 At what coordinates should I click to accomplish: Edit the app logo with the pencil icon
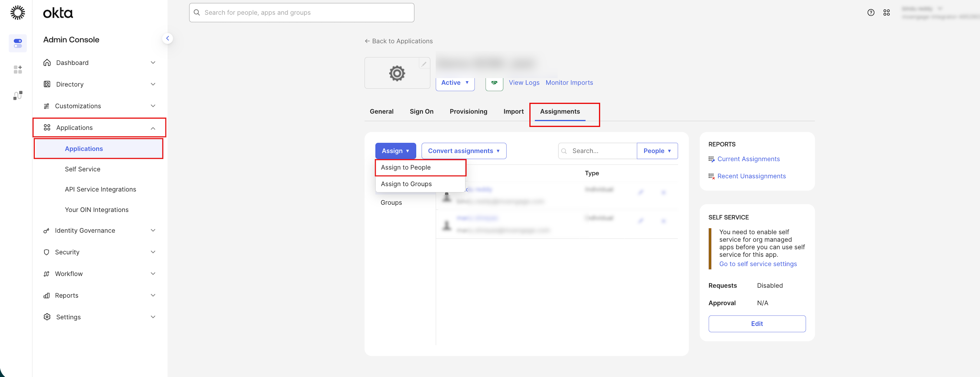click(x=424, y=64)
